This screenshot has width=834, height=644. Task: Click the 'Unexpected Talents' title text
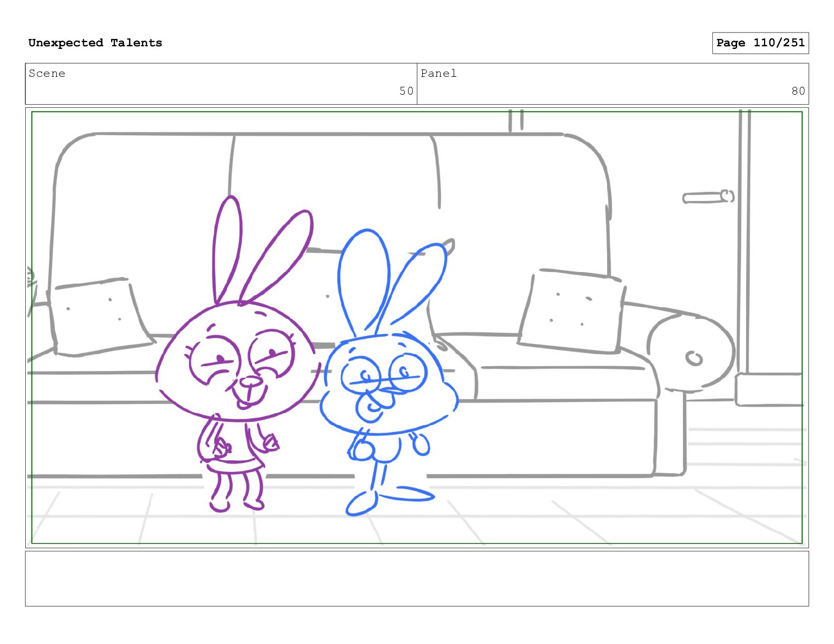pyautogui.click(x=95, y=43)
